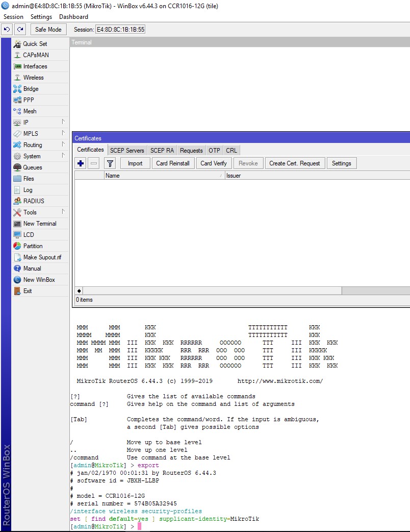Expand the System submenu arrow
410x532 pixels.
coord(63,155)
